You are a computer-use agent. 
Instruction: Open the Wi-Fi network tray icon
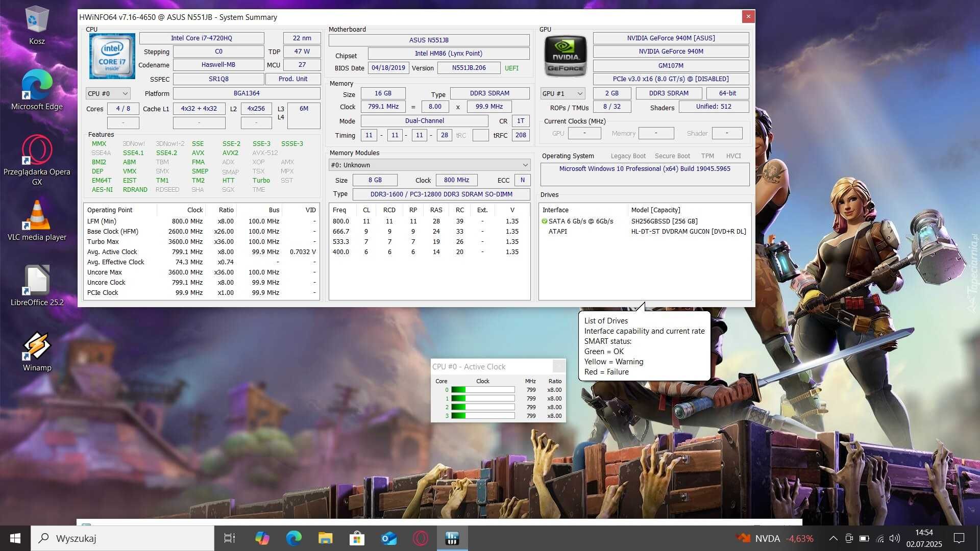click(880, 538)
